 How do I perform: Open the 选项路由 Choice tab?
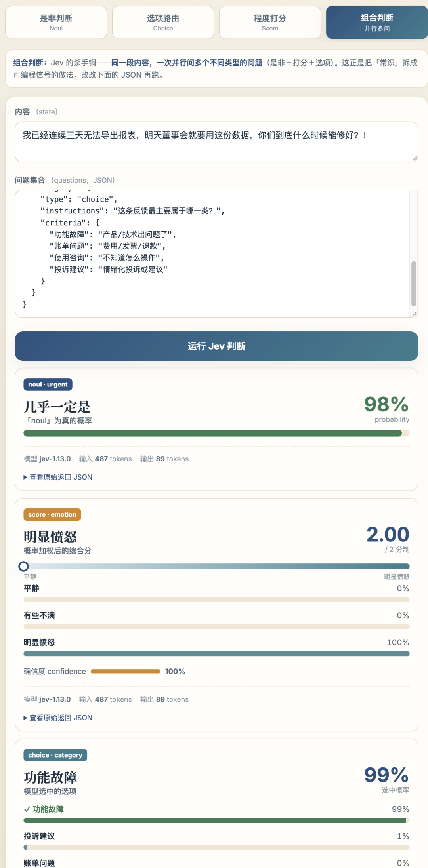click(x=163, y=23)
